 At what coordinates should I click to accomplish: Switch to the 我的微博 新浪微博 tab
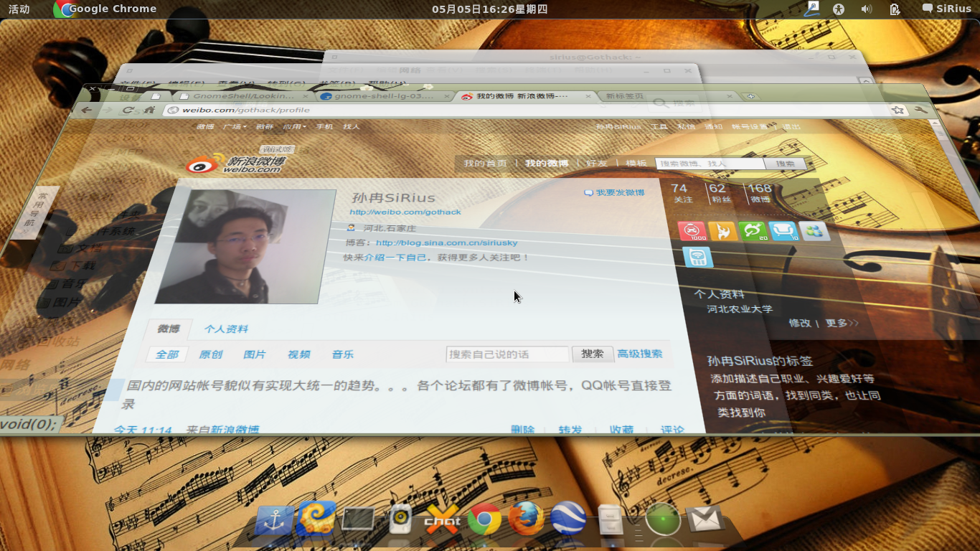click(525, 95)
